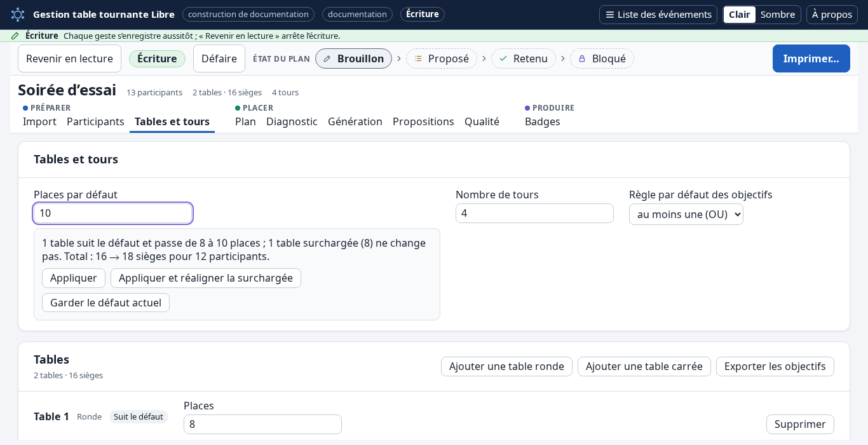Screen dimensions: 868x445
Task: Set plan state to Retenu
Action: (524, 58)
